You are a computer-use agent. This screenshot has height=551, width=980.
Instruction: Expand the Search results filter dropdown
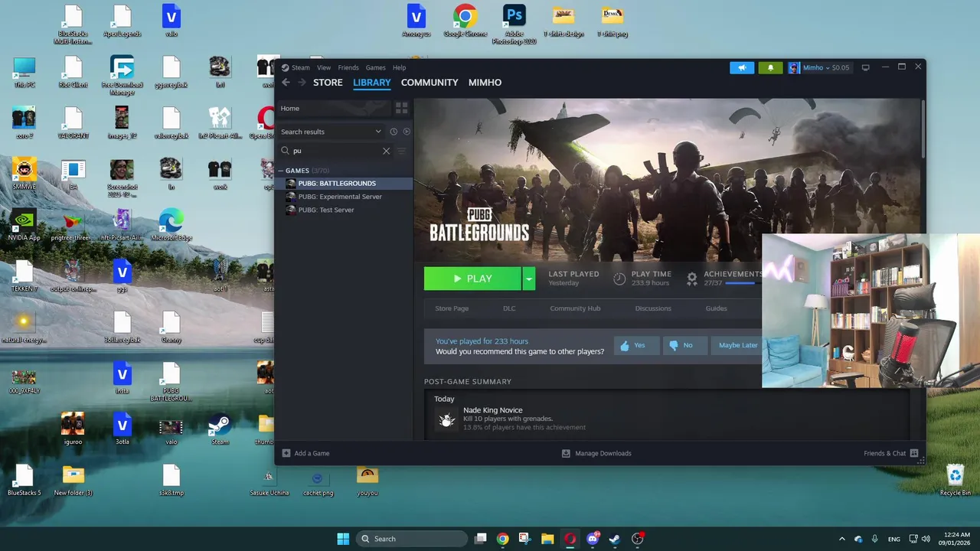point(331,132)
